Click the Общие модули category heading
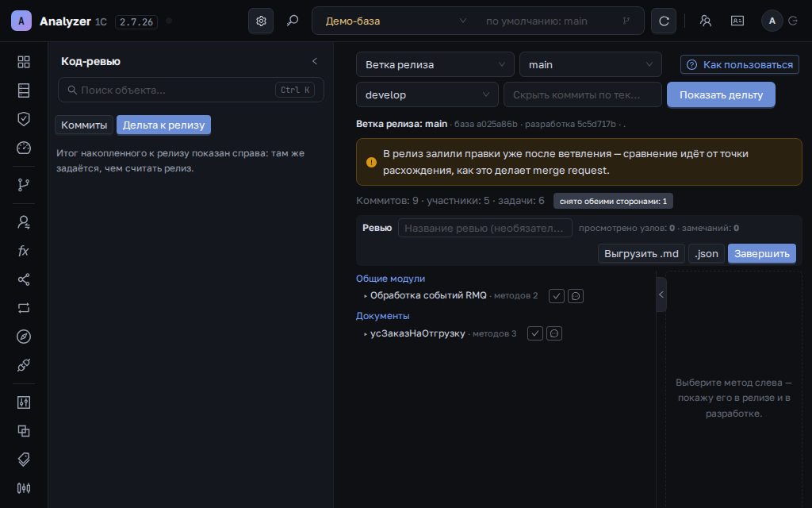Screen dimensions: 812x508 click(x=390, y=279)
